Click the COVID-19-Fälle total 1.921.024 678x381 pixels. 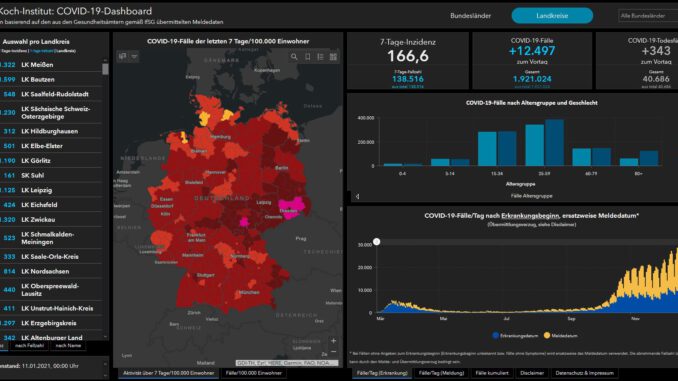coord(532,79)
